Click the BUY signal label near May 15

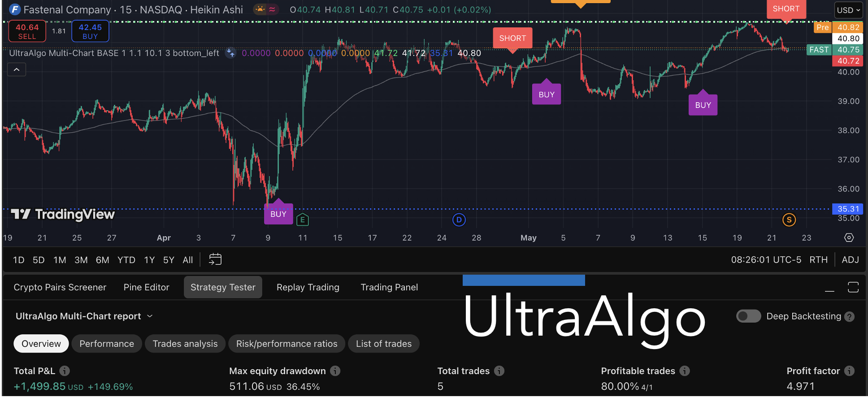click(x=703, y=104)
